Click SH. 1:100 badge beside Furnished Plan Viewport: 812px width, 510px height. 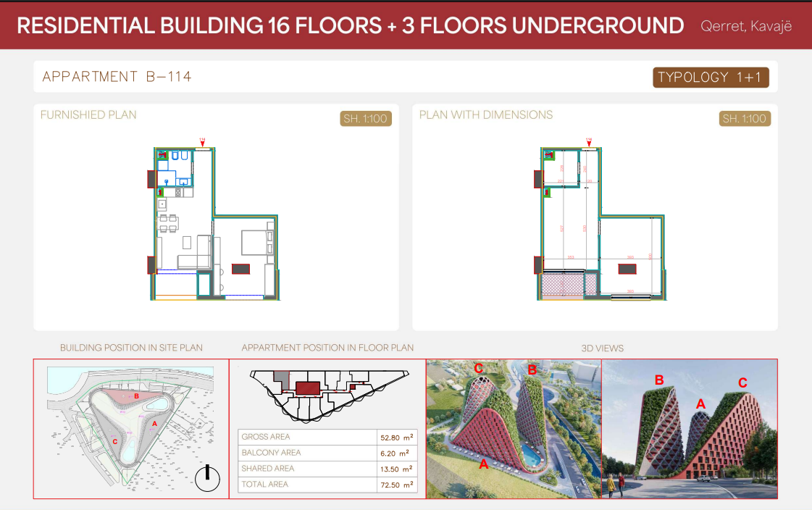coord(366,119)
